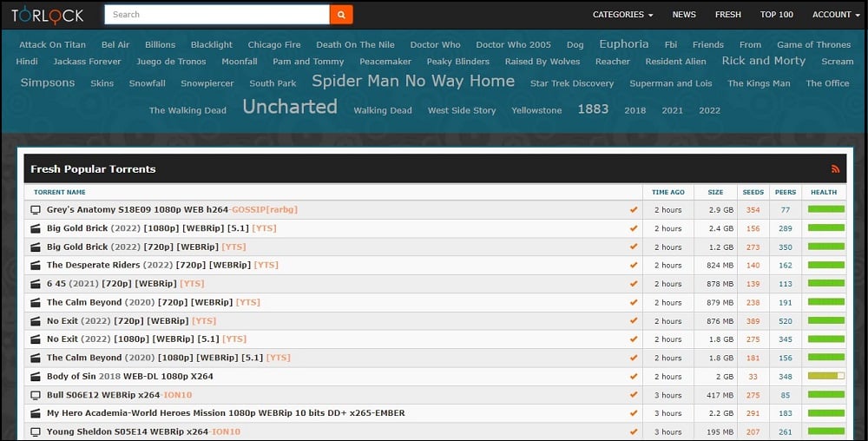Viewport: 868px width, 441px height.
Task: Open the RSS feed icon for Fresh Popular Torrents
Action: click(835, 169)
